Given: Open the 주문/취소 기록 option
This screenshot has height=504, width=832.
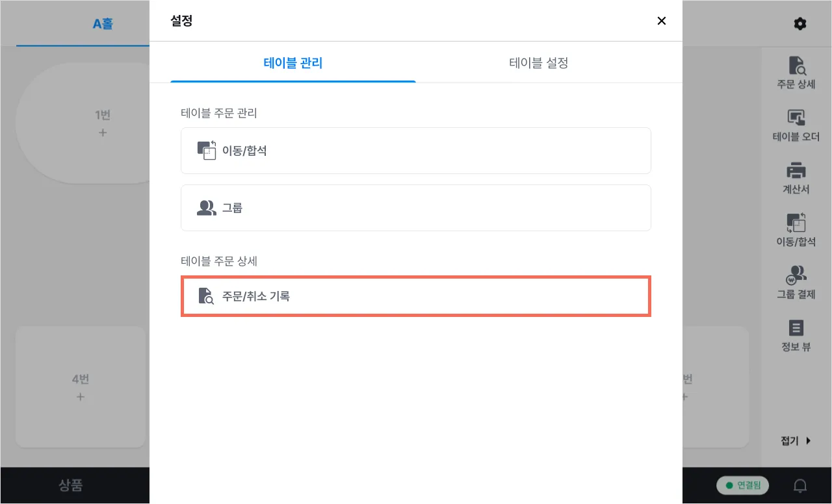Looking at the screenshot, I should [416, 297].
